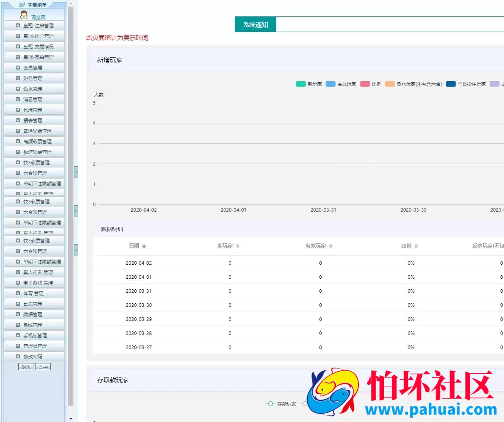This screenshot has height=422, width=504.
Task: Select the 报表管理 menu entry
Action: pos(33,120)
